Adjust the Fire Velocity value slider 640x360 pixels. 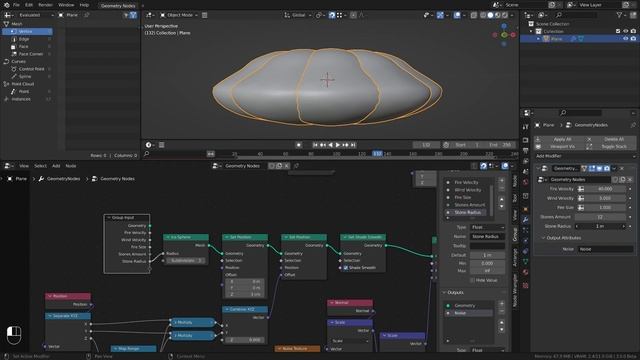coord(605,189)
